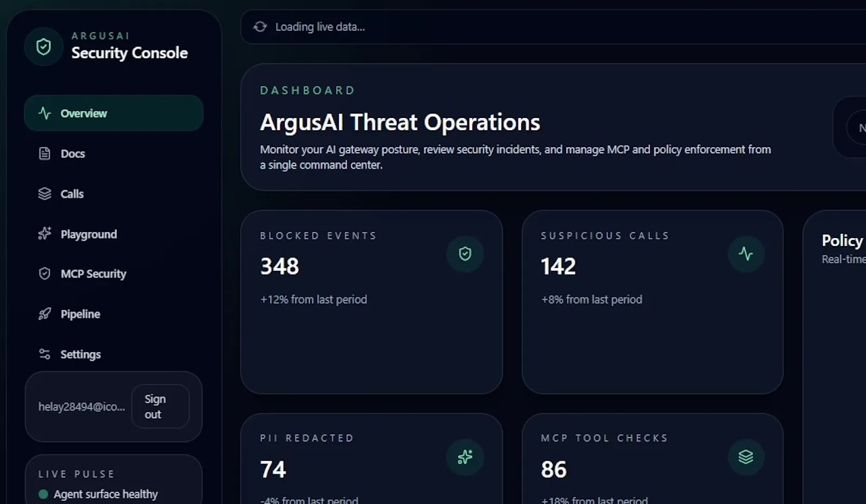This screenshot has width=866, height=504.
Task: Navigate to Playground
Action: click(114, 234)
